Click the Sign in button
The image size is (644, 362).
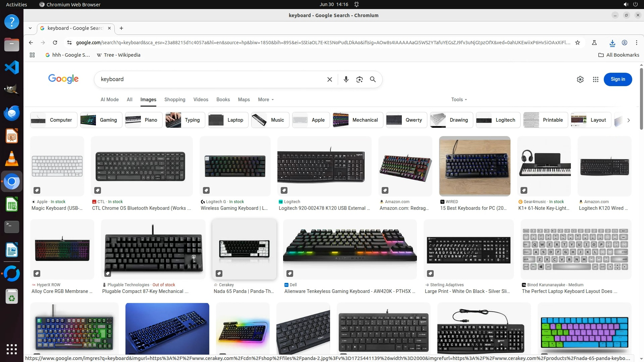(618, 79)
